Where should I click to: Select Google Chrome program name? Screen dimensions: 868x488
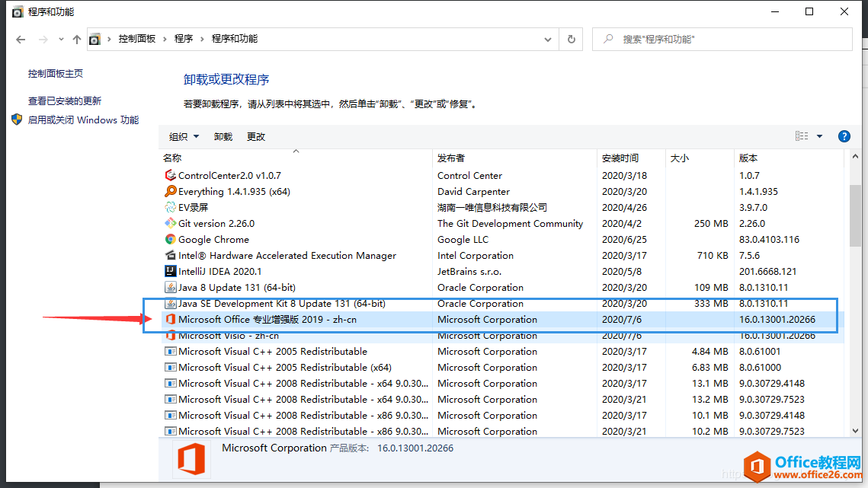pos(213,240)
